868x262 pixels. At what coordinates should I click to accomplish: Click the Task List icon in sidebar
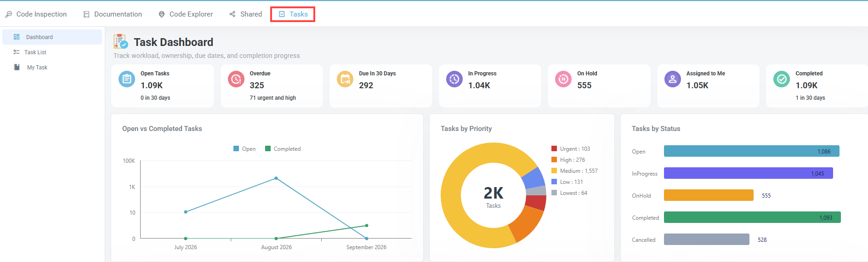pyautogui.click(x=17, y=52)
